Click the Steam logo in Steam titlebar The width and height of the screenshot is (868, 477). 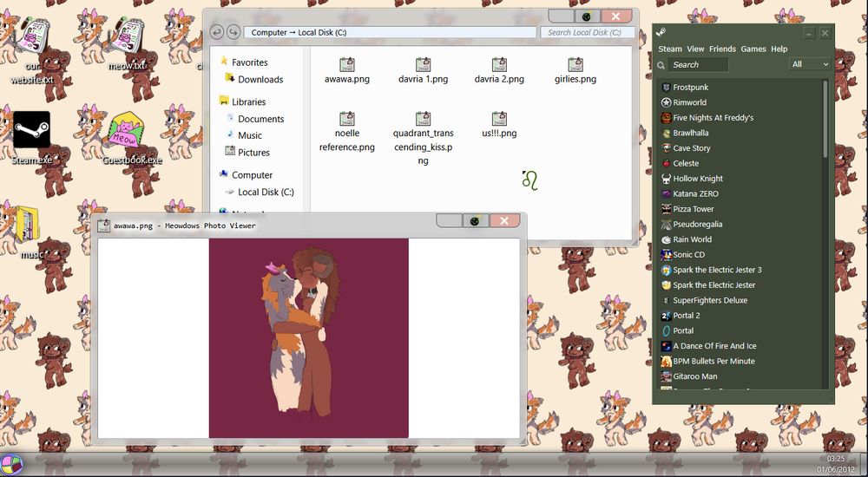point(661,33)
